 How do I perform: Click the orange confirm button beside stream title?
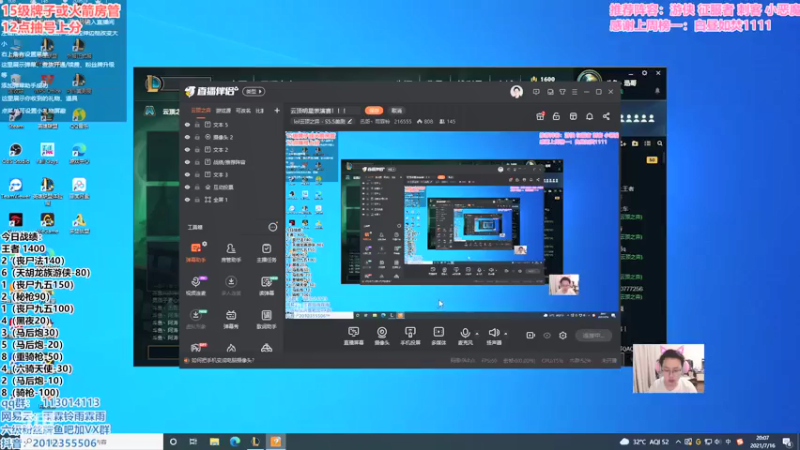[x=374, y=110]
